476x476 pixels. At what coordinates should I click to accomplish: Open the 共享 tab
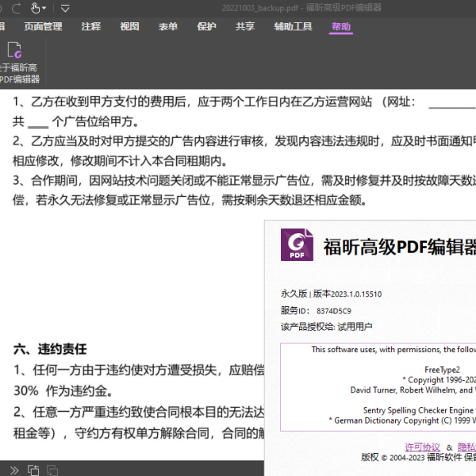coord(245,27)
